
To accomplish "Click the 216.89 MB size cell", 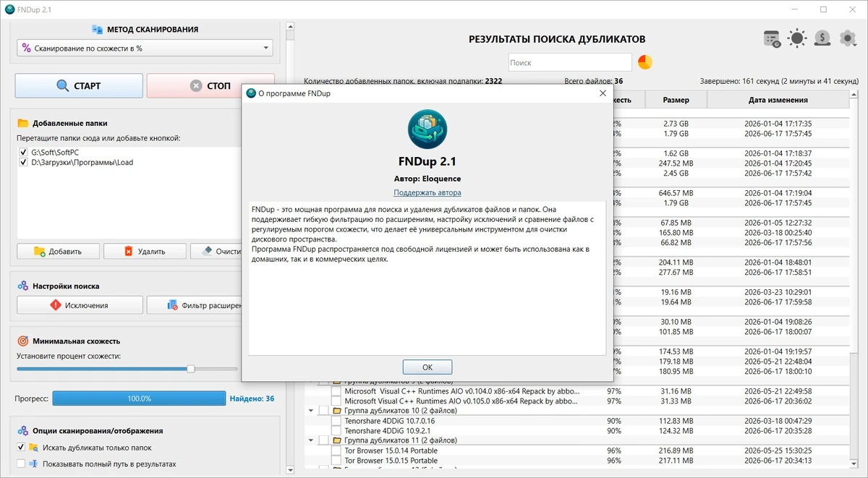I will click(676, 451).
